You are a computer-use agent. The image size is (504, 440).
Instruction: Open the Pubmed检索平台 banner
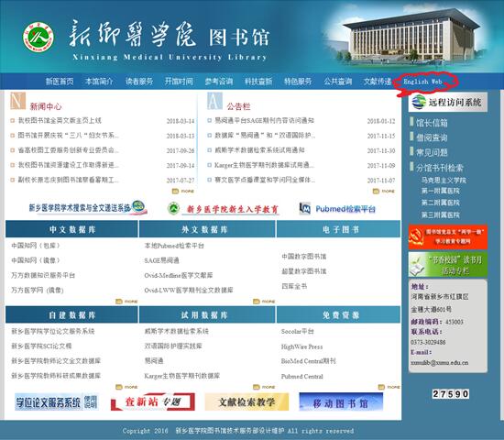tap(337, 209)
